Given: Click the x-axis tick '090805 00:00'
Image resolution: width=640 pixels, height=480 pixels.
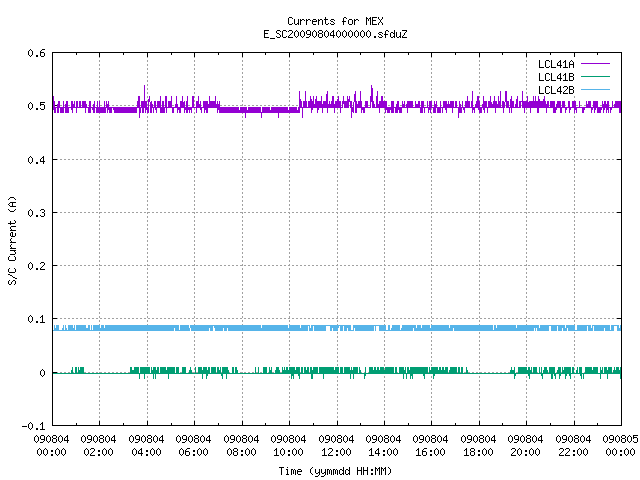Looking at the screenshot, I should pos(620,446).
